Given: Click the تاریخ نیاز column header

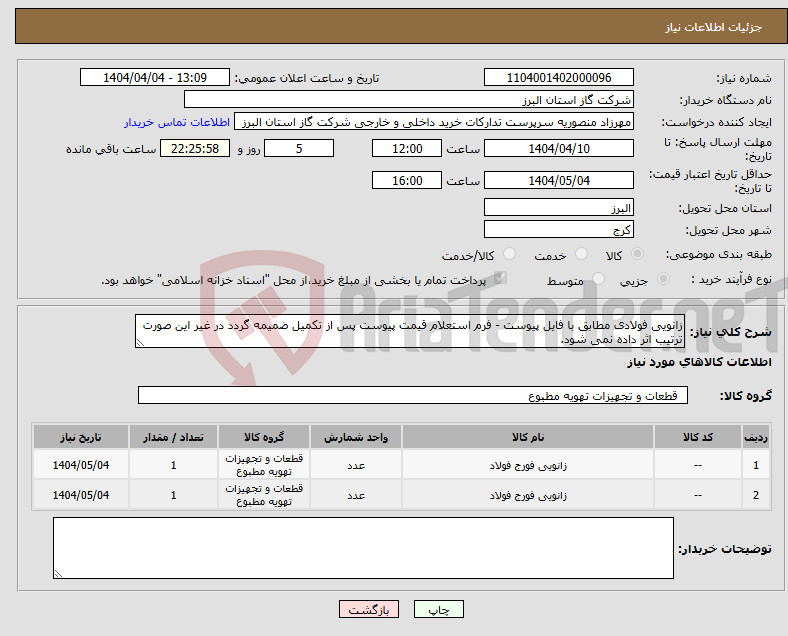Looking at the screenshot, I should (81, 437).
